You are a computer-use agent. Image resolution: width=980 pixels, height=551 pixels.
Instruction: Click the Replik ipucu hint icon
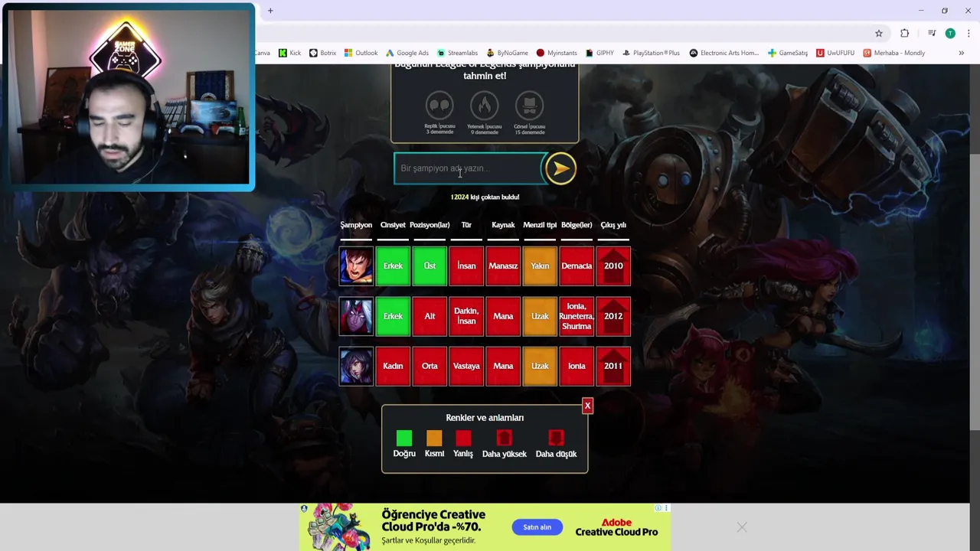439,105
